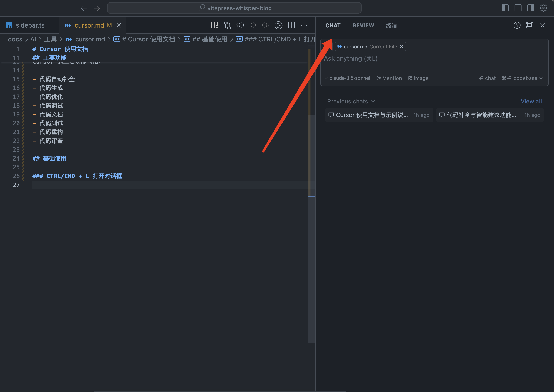This screenshot has width=554, height=392.
Task: Switch to the REVIEW tab
Action: [363, 25]
